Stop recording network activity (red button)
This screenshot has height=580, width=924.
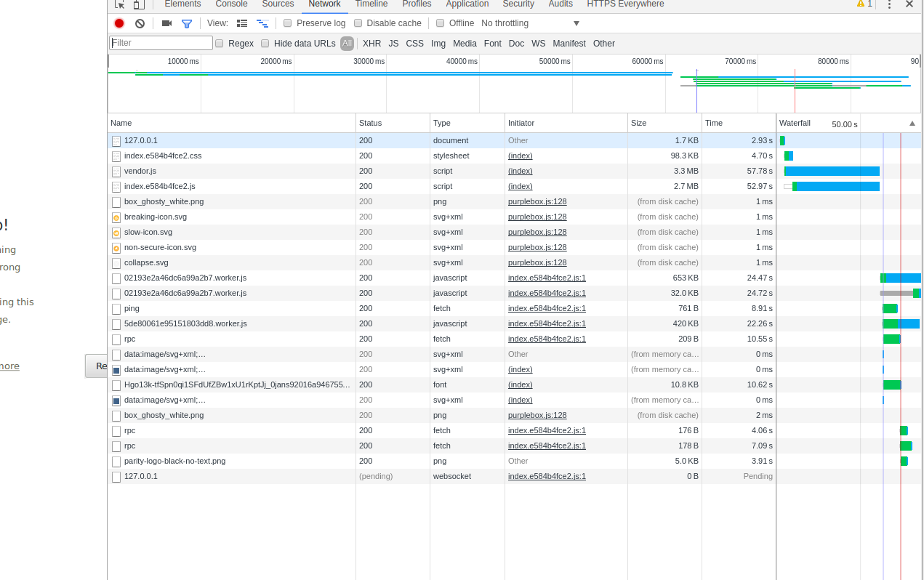[x=118, y=23]
